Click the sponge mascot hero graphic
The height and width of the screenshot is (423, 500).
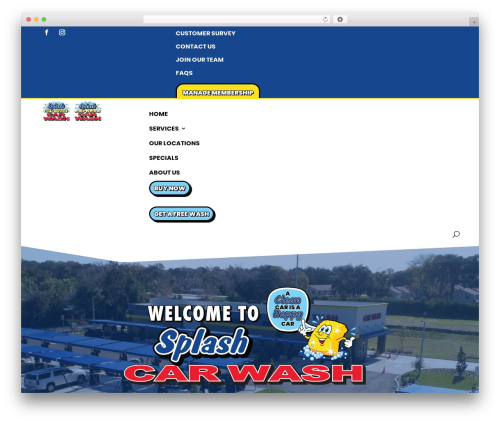click(328, 339)
